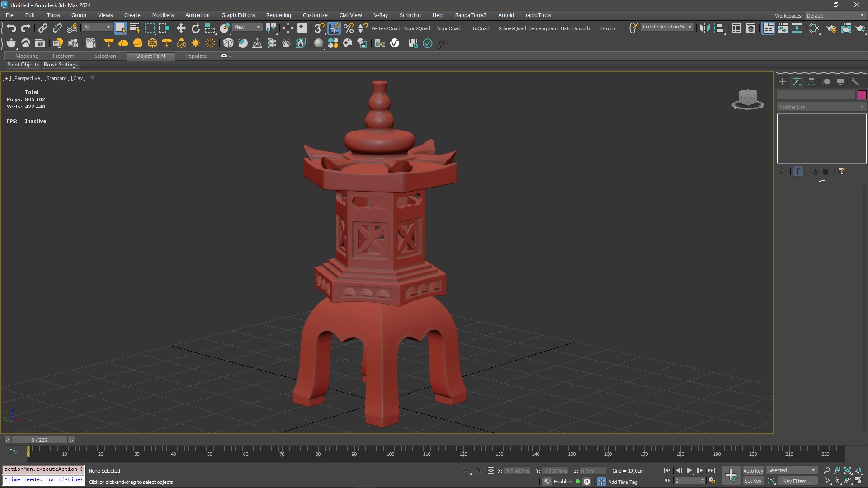
Task: Click the Undo arrow icon
Action: coord(11,28)
